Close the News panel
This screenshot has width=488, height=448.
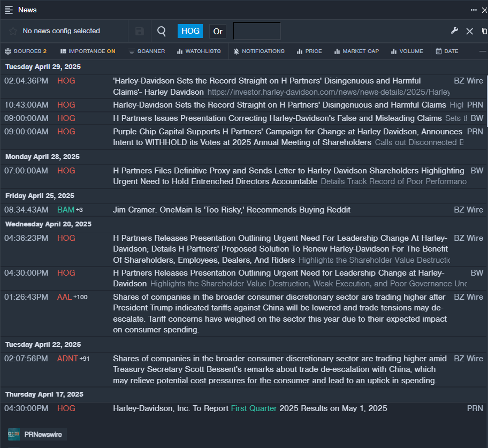point(484,10)
